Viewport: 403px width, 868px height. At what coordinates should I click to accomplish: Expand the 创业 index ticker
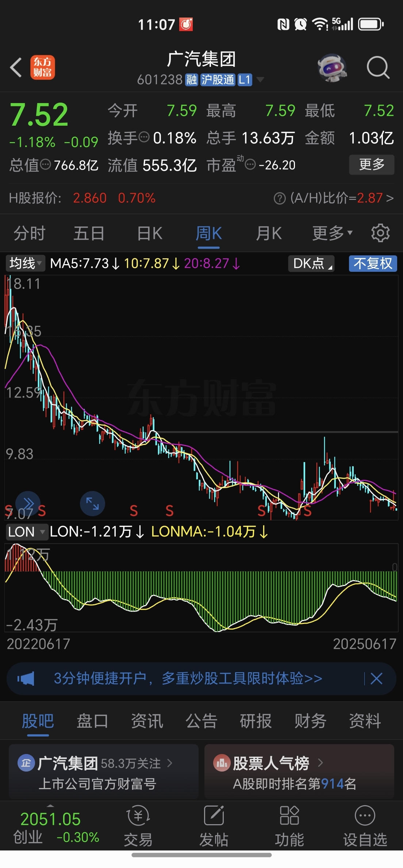[50, 805]
